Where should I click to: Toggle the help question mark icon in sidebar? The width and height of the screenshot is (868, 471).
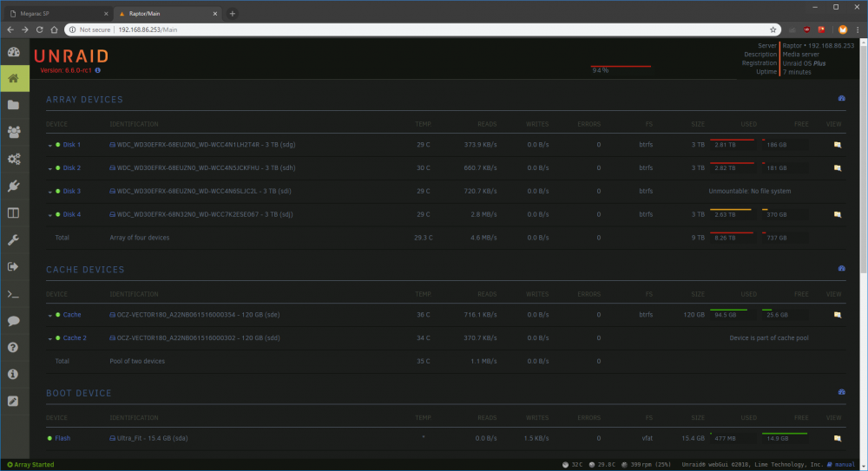click(14, 348)
